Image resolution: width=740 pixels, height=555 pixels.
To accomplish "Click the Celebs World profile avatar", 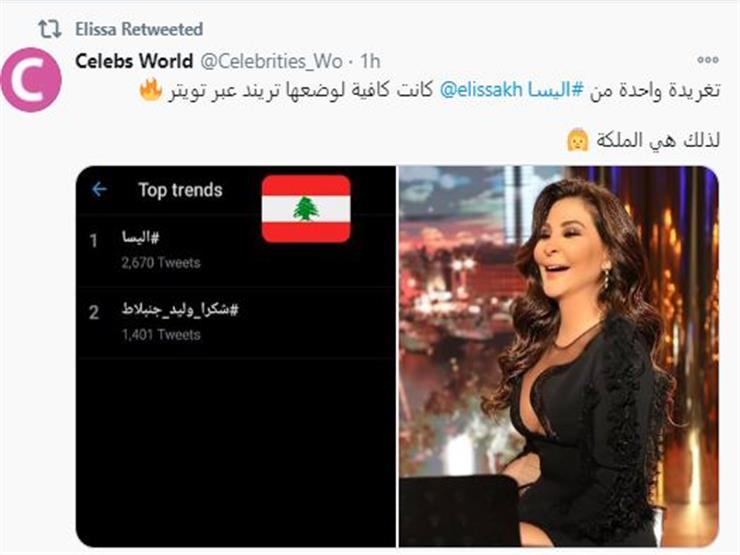I will (35, 78).
